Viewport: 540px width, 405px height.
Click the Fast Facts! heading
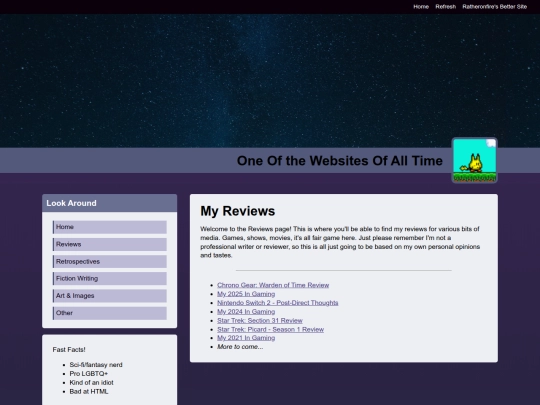tap(69, 350)
